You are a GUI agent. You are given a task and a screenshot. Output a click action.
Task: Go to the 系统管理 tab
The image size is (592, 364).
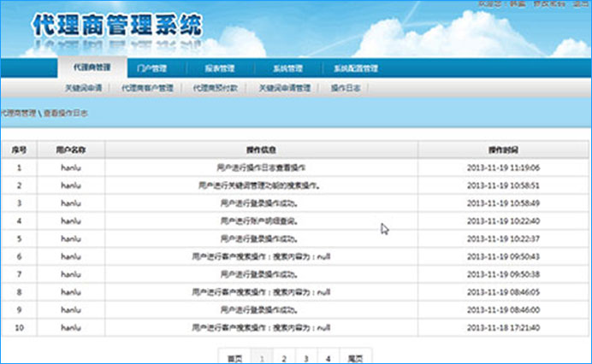(x=287, y=68)
